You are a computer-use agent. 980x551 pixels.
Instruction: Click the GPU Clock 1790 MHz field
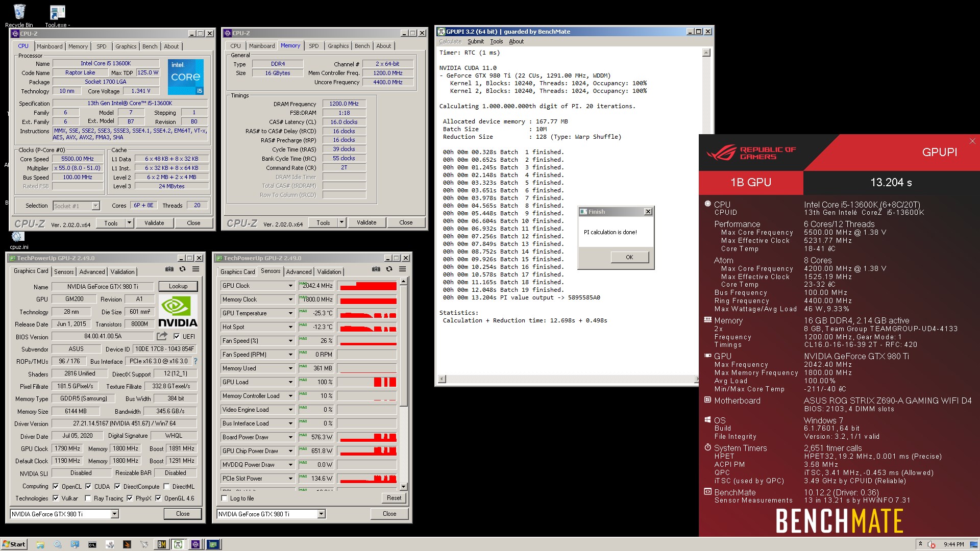pyautogui.click(x=67, y=448)
